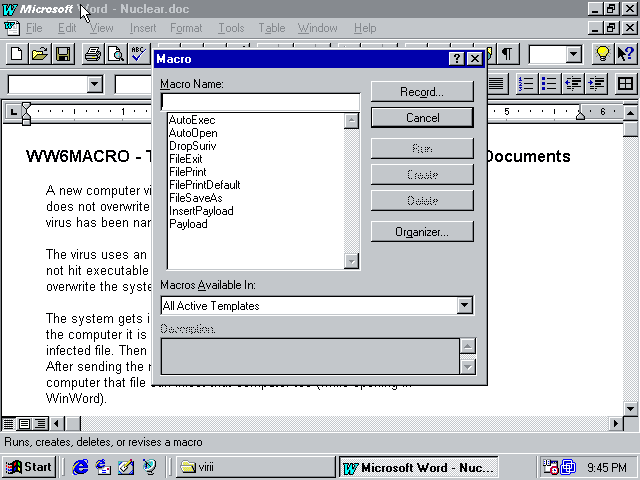Viewport: 640px width, 480px height.
Task: Click the document vertical scroll down arrow
Action: pos(631,408)
